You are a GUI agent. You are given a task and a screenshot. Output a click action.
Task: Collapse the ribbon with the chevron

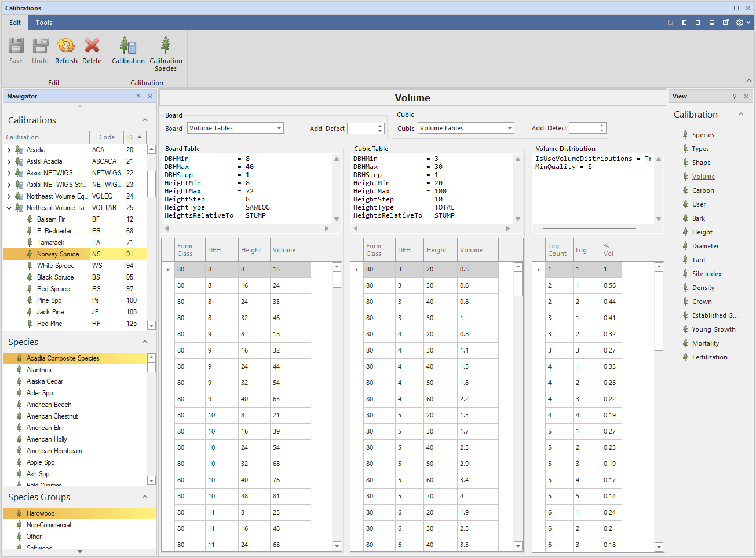pyautogui.click(x=748, y=81)
